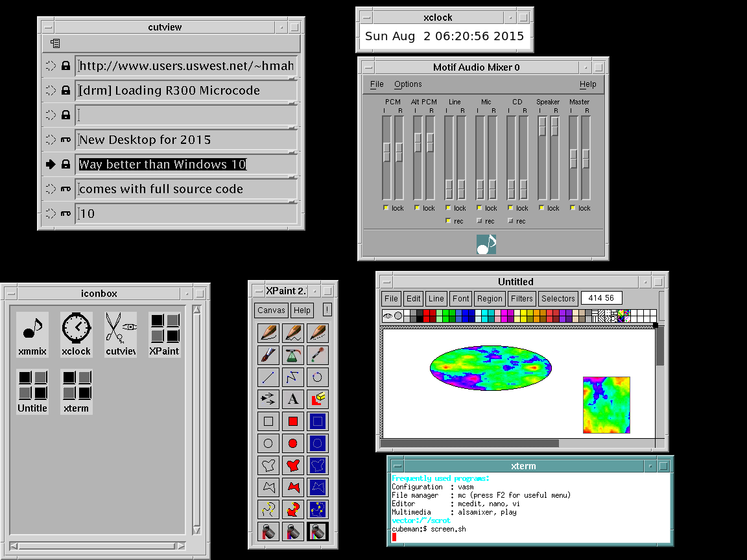Select the Text tool marked A
The image size is (747, 560).
click(x=293, y=399)
